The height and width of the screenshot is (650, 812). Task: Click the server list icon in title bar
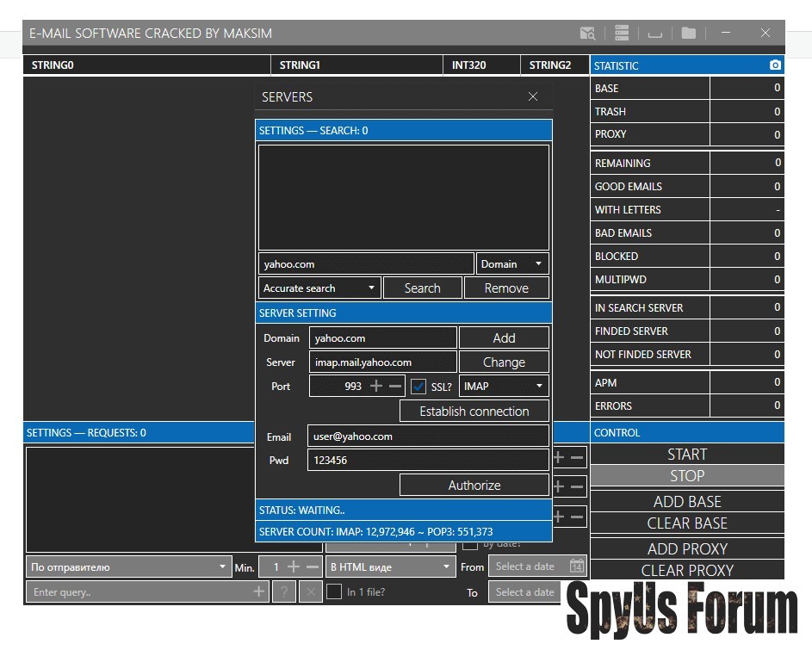[622, 34]
